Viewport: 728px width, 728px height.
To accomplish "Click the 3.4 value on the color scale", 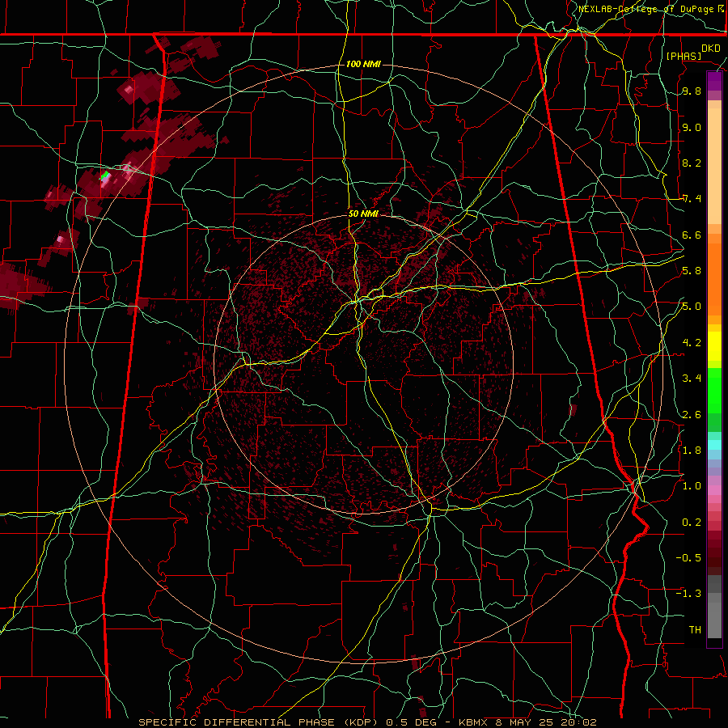I will [692, 379].
